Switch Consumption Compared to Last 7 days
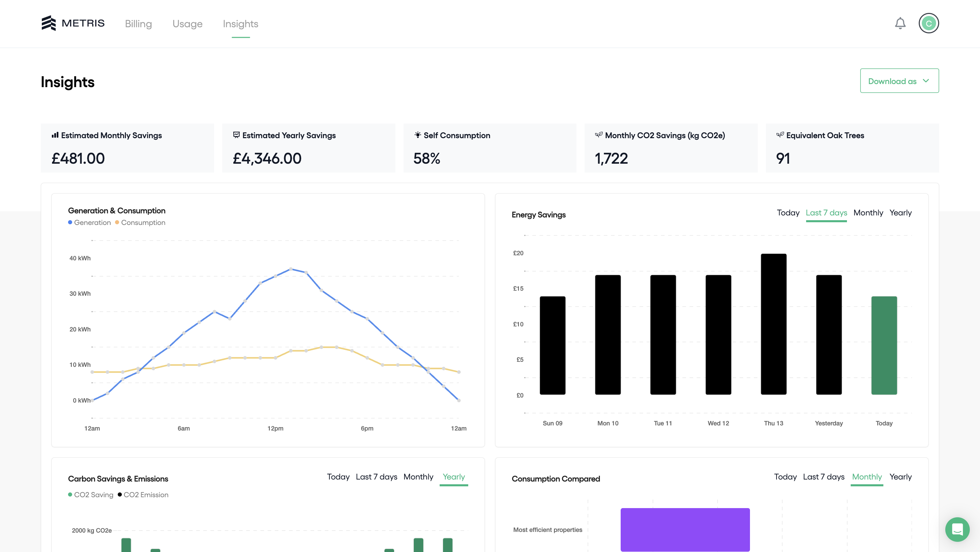980x552 pixels. pos(823,477)
